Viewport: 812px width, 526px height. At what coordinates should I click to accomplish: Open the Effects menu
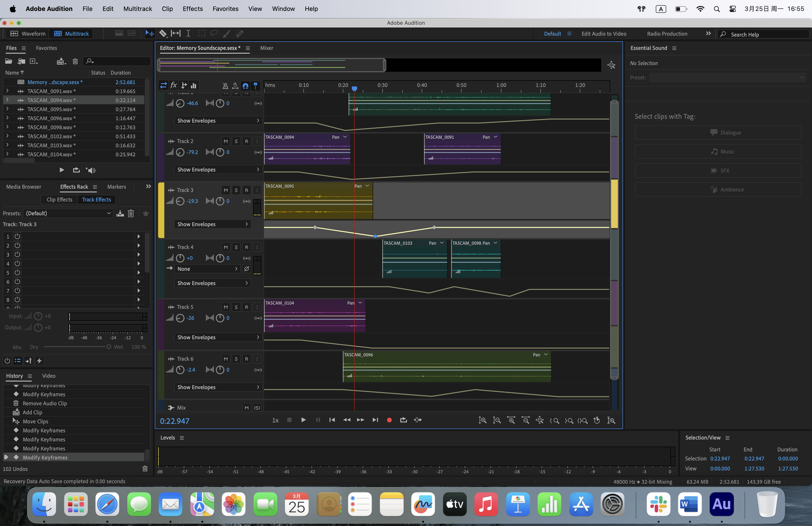click(x=193, y=9)
